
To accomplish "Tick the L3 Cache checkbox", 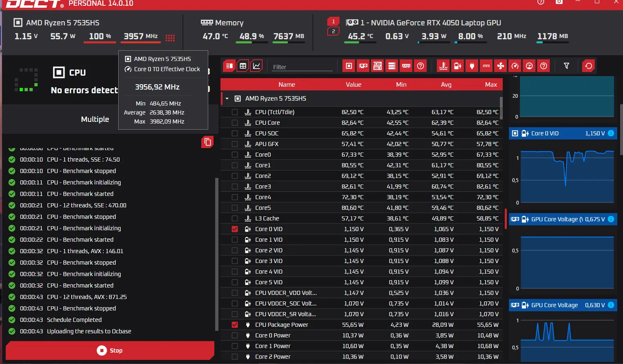I will [x=235, y=218].
